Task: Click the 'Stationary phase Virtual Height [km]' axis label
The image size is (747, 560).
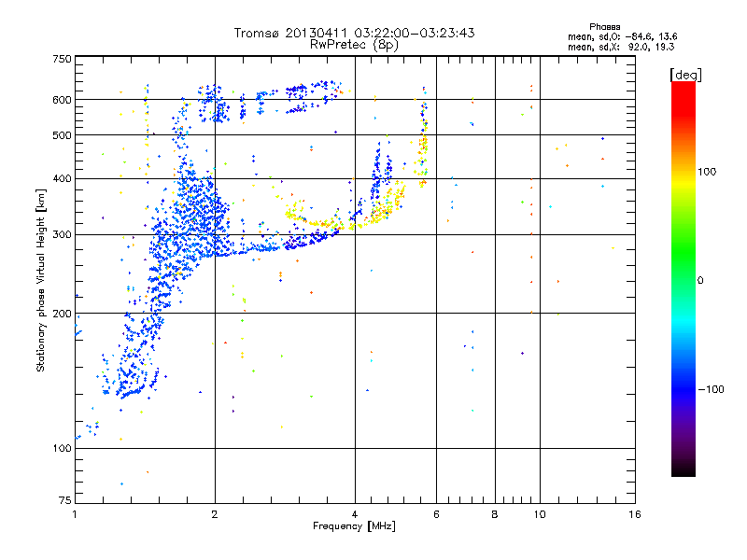Action: 40,281
